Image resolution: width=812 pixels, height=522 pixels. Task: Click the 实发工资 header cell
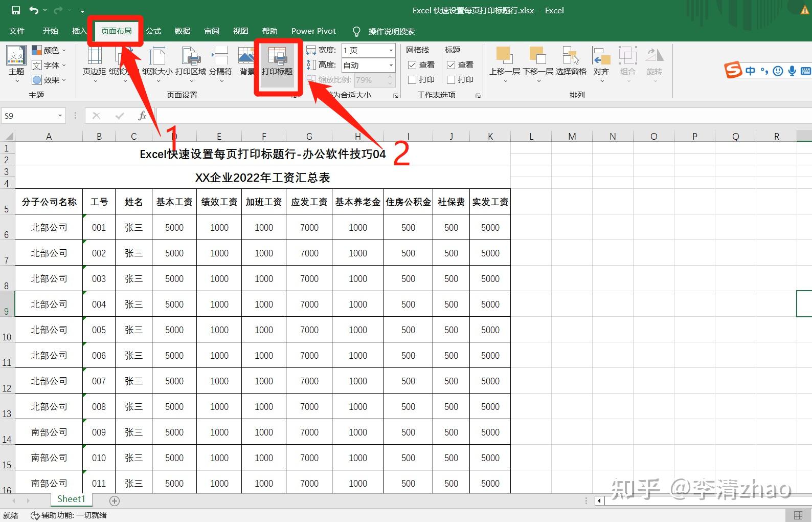[x=490, y=202]
